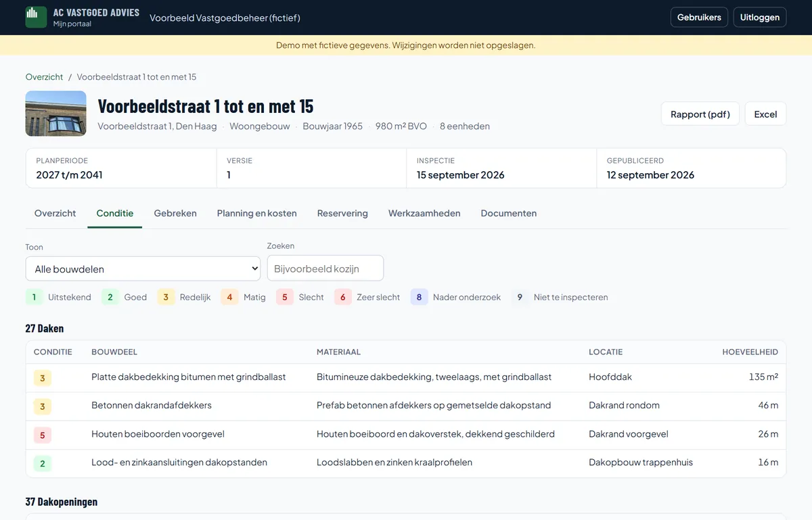Select the Conditie tab
812x520 pixels.
pyautogui.click(x=115, y=213)
